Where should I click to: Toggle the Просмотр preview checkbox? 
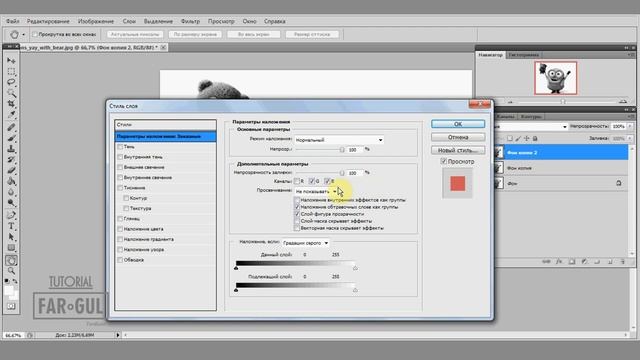[444, 162]
